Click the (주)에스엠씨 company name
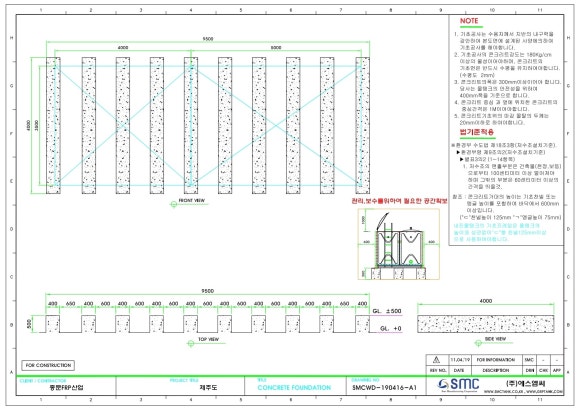The height and width of the screenshot is (410, 580). pyautogui.click(x=525, y=383)
